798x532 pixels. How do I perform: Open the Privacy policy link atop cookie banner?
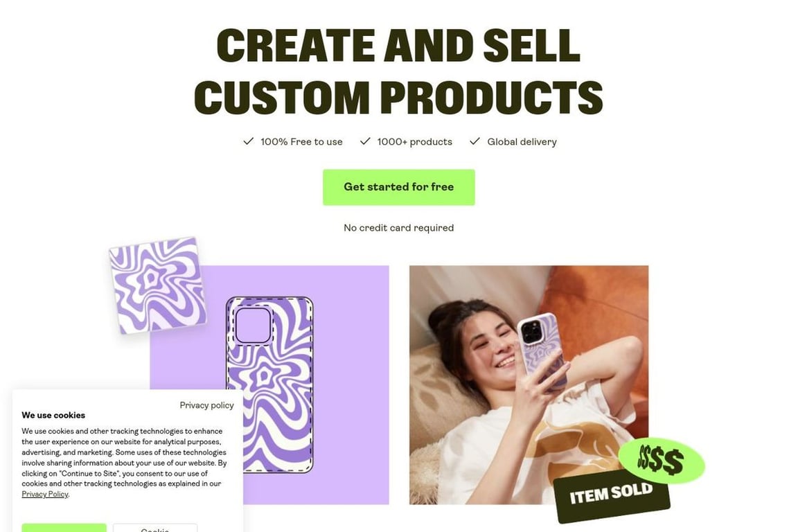coord(206,405)
